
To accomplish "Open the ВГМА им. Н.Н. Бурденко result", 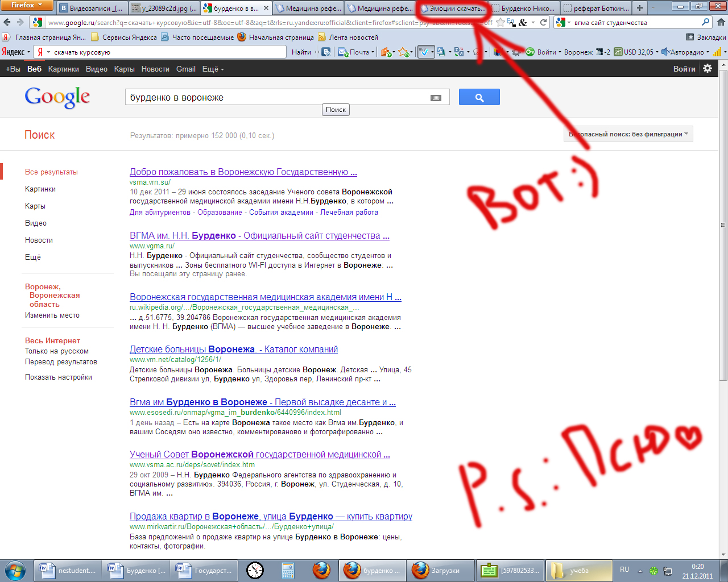I will [259, 235].
